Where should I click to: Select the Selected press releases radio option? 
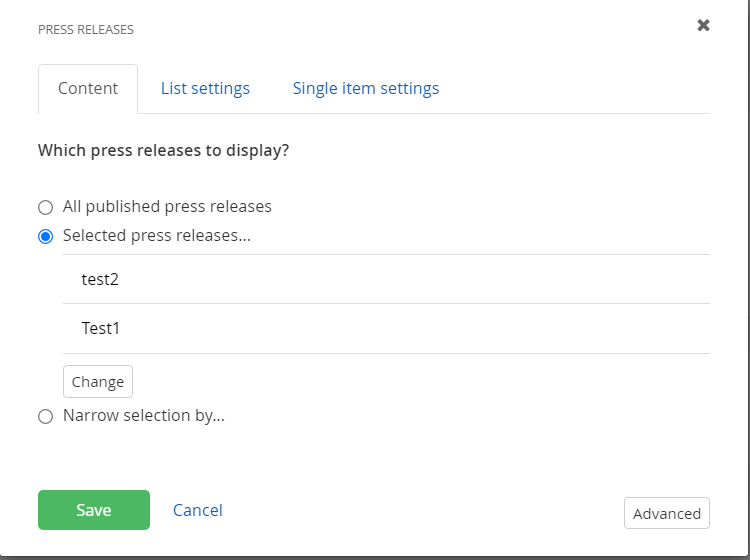click(x=45, y=236)
